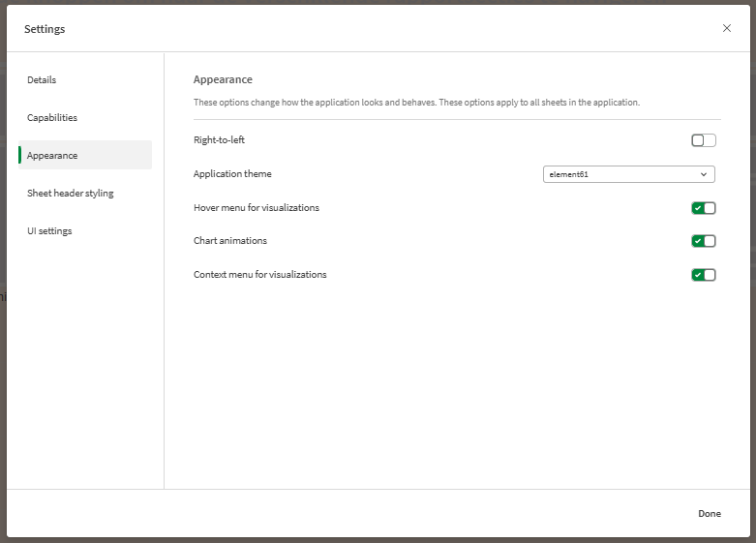Click the Context menu for visualizations label
Image resolution: width=756 pixels, height=543 pixels.
pos(259,275)
